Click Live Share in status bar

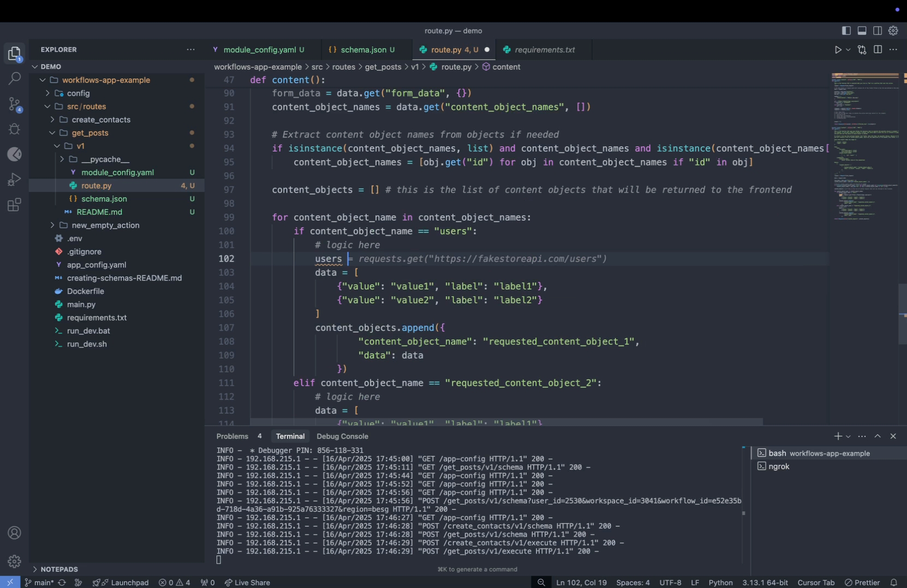point(247,583)
